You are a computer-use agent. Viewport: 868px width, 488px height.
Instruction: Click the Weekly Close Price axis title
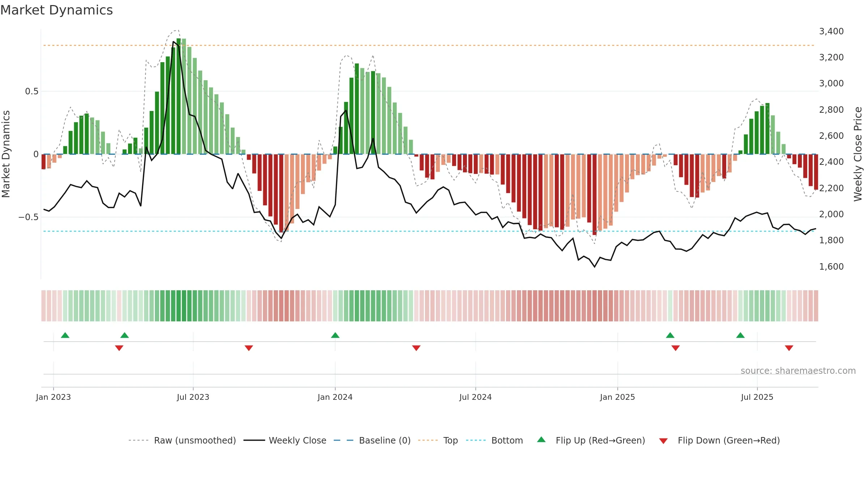858,154
